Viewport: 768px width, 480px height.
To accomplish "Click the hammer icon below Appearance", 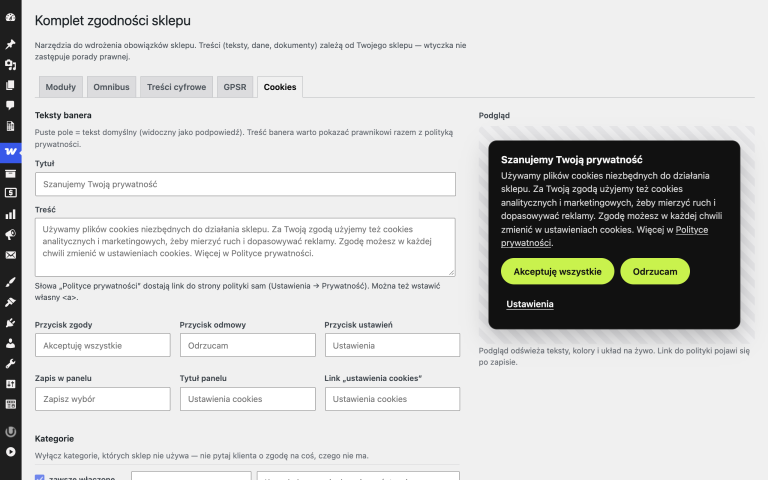I will pos(10,302).
